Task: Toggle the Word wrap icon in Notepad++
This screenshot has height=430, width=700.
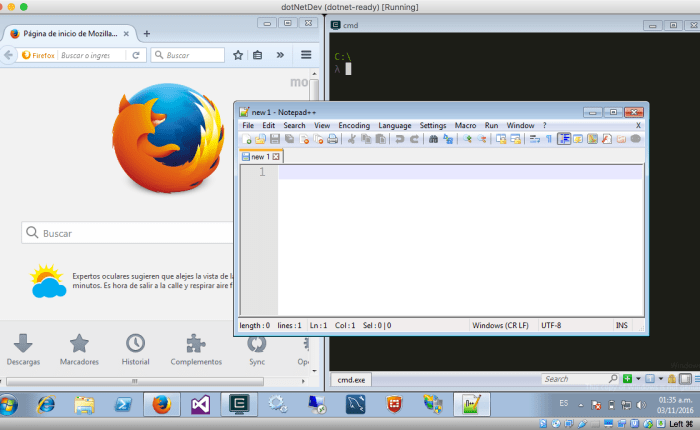Action: click(535, 139)
